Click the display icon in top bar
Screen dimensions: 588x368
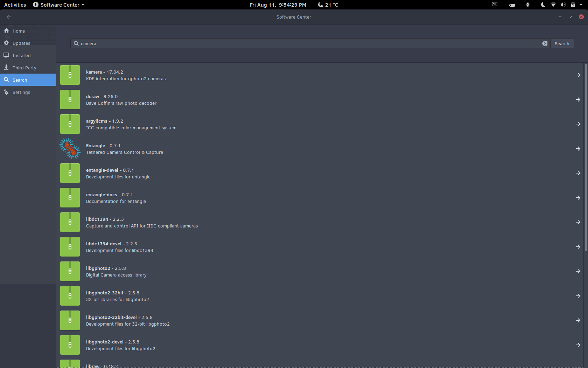[x=495, y=5]
